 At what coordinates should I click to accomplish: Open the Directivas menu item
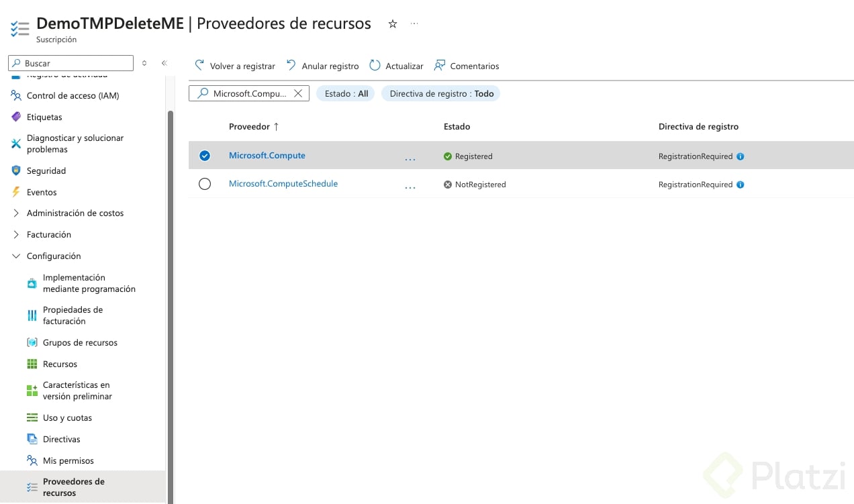(x=61, y=439)
